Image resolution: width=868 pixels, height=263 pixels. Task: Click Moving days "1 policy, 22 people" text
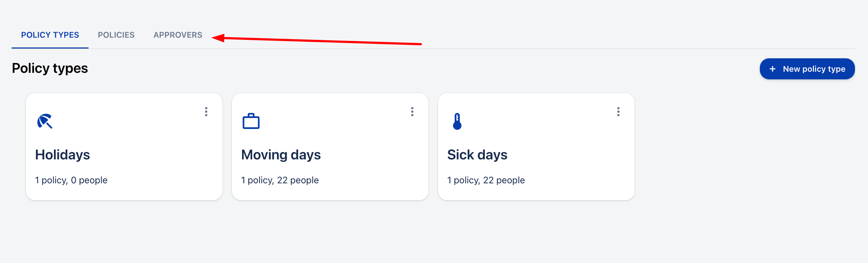[x=280, y=180]
